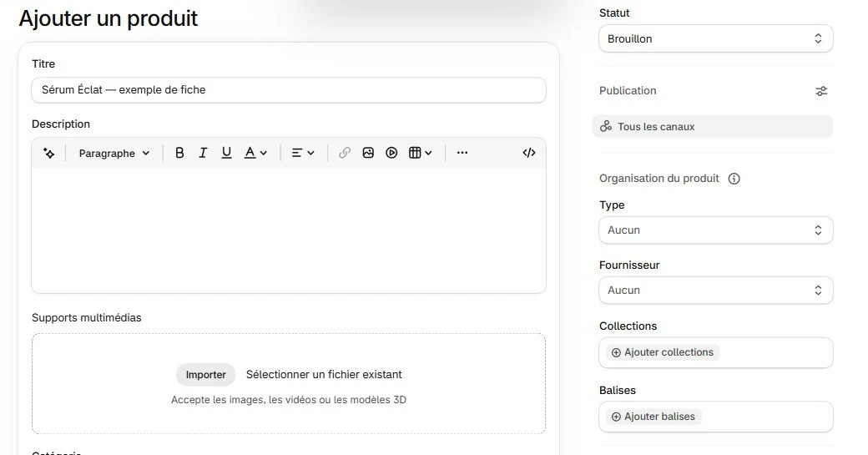The height and width of the screenshot is (455, 868).
Task: Open the Paragraphe style dropdown
Action: pos(114,154)
